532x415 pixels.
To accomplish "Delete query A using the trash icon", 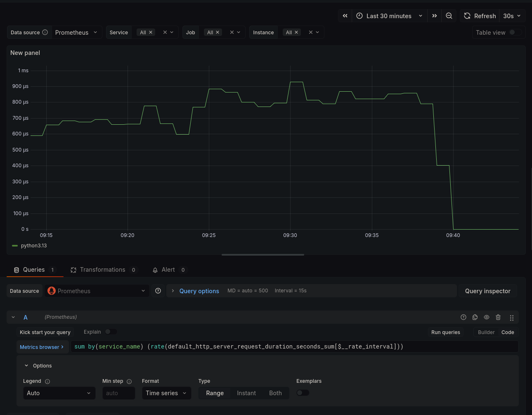I will (x=498, y=317).
